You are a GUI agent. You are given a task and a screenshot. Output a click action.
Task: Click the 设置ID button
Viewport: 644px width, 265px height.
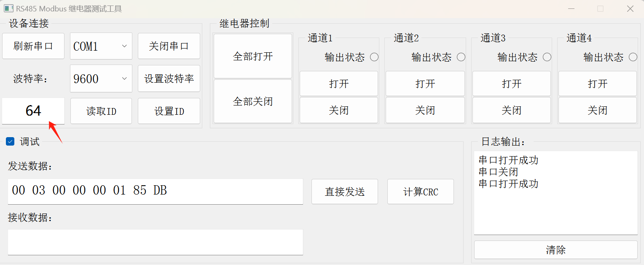[x=169, y=111]
